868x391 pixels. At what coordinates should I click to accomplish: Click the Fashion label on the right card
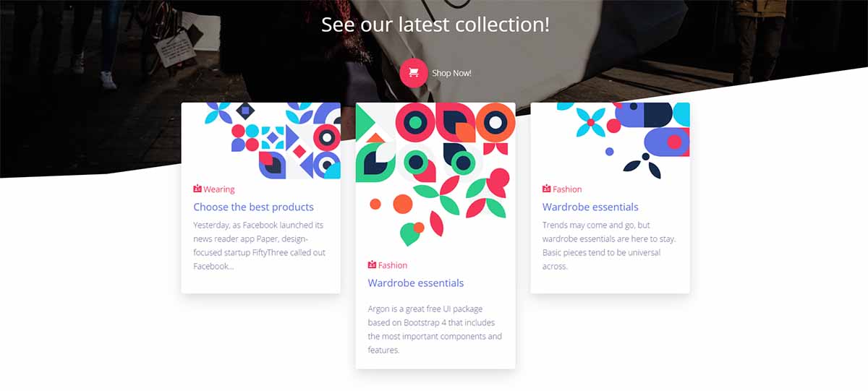567,189
